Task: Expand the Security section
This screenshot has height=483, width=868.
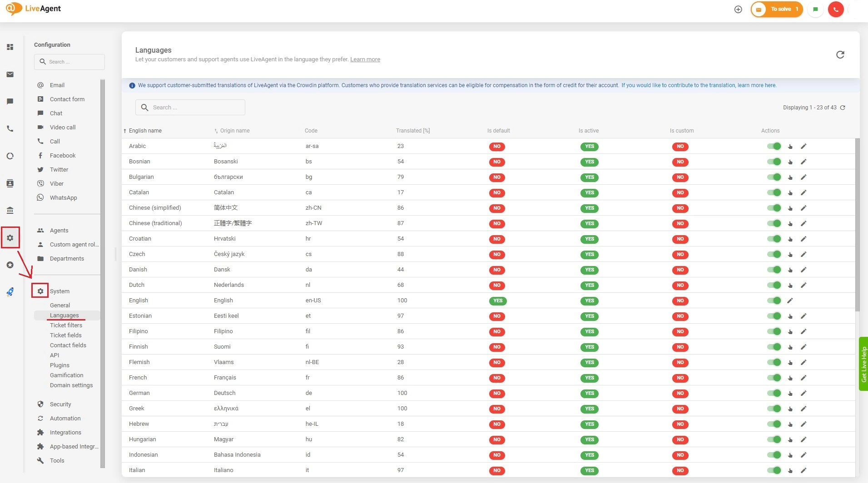Action: 60,404
